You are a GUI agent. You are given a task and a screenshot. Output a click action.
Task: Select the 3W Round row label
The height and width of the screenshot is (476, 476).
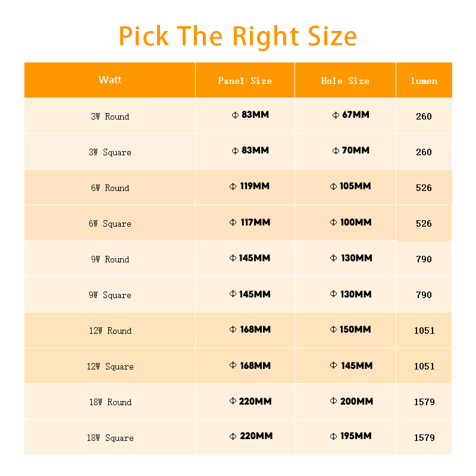click(x=110, y=117)
